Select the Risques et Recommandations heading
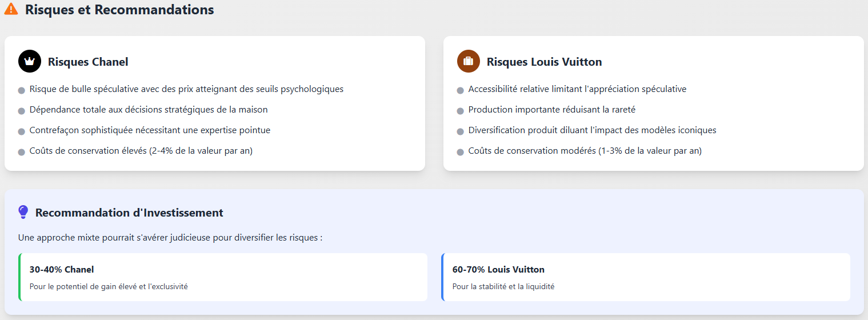 coord(119,10)
